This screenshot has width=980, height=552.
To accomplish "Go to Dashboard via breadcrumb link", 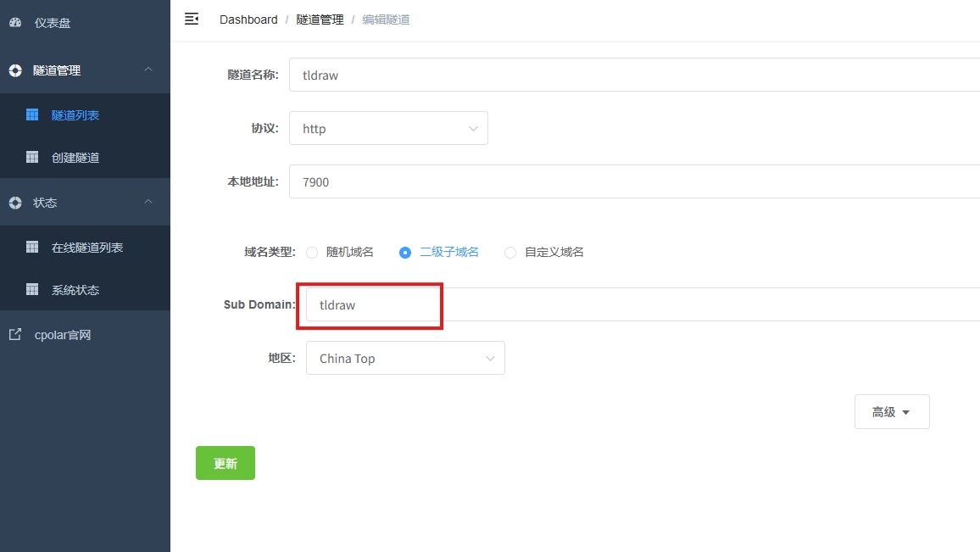I will [248, 20].
